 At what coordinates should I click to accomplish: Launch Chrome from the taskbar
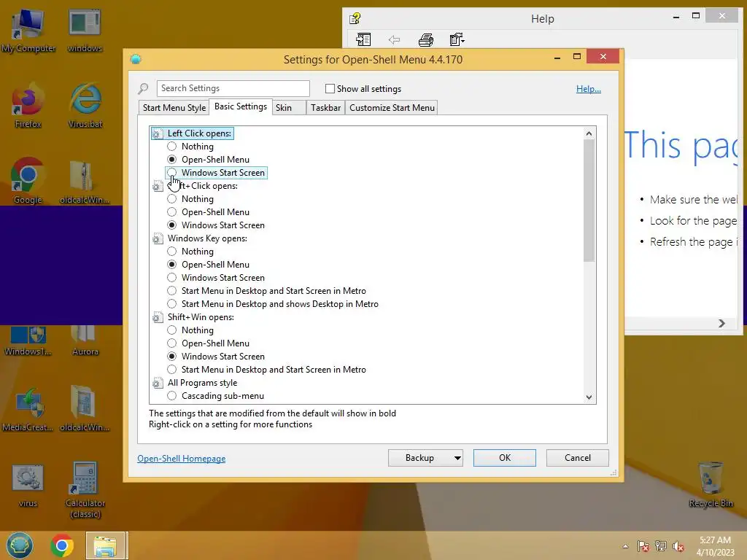(62, 545)
